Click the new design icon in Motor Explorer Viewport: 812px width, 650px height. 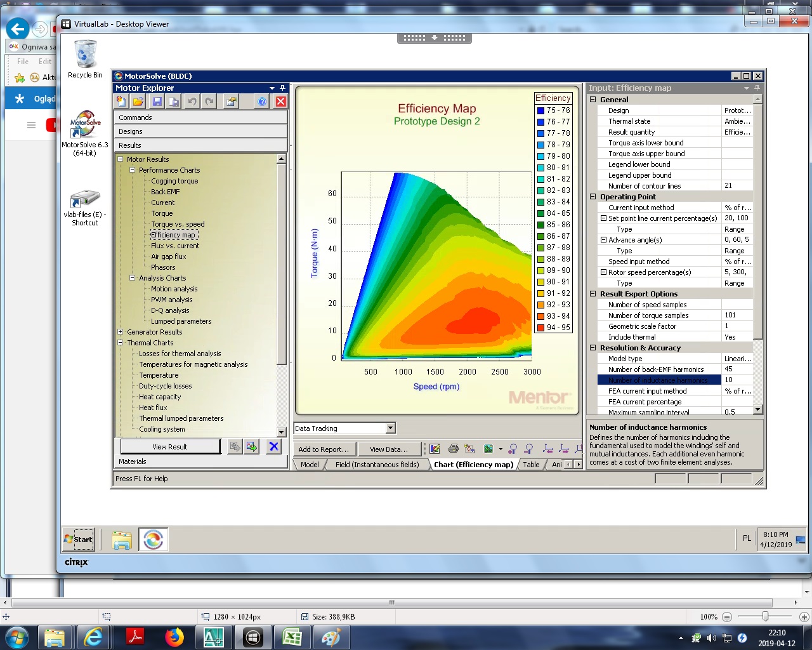[x=121, y=102]
